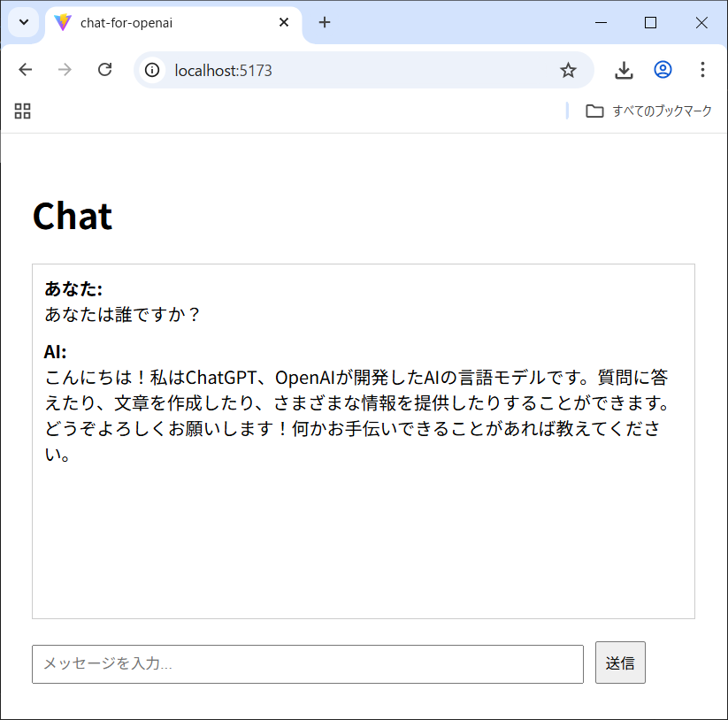This screenshot has height=720, width=728.
Task: Reload the localhost page
Action: (104, 70)
